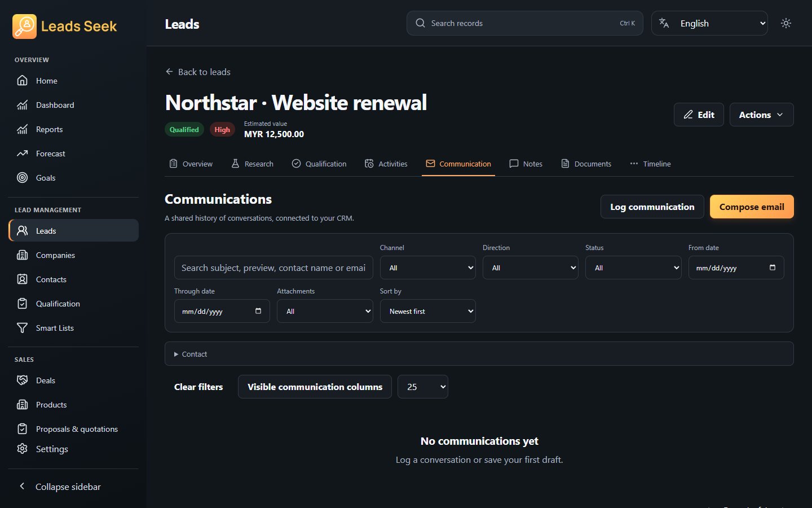
Task: Open the Forecast page
Action: [x=73, y=154]
